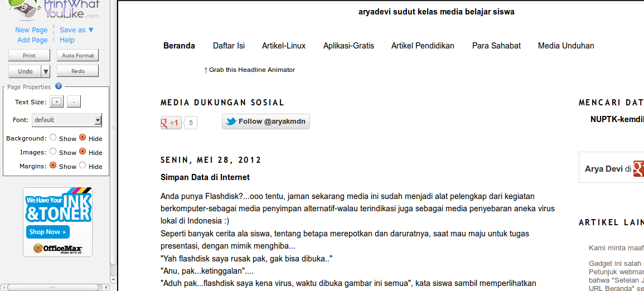Click the OfficeMax logo in the ad

click(x=58, y=248)
